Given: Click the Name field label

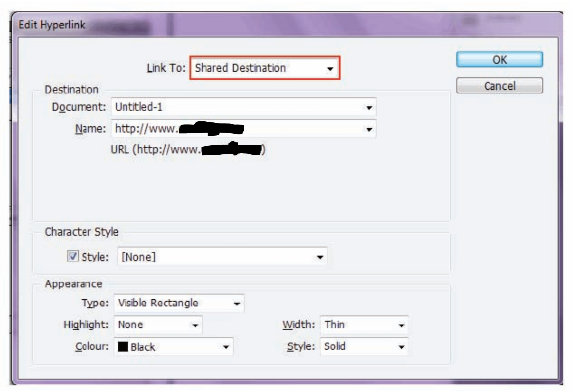Looking at the screenshot, I should pos(90,129).
